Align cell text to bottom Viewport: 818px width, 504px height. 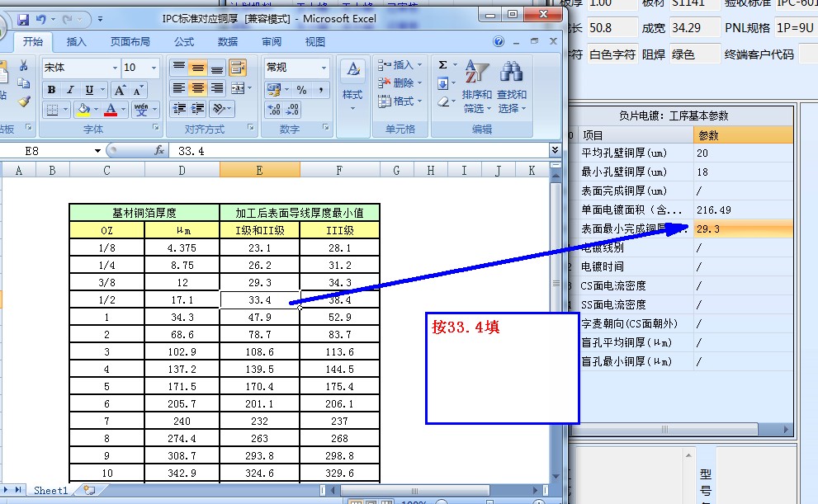pyautogui.click(x=217, y=68)
